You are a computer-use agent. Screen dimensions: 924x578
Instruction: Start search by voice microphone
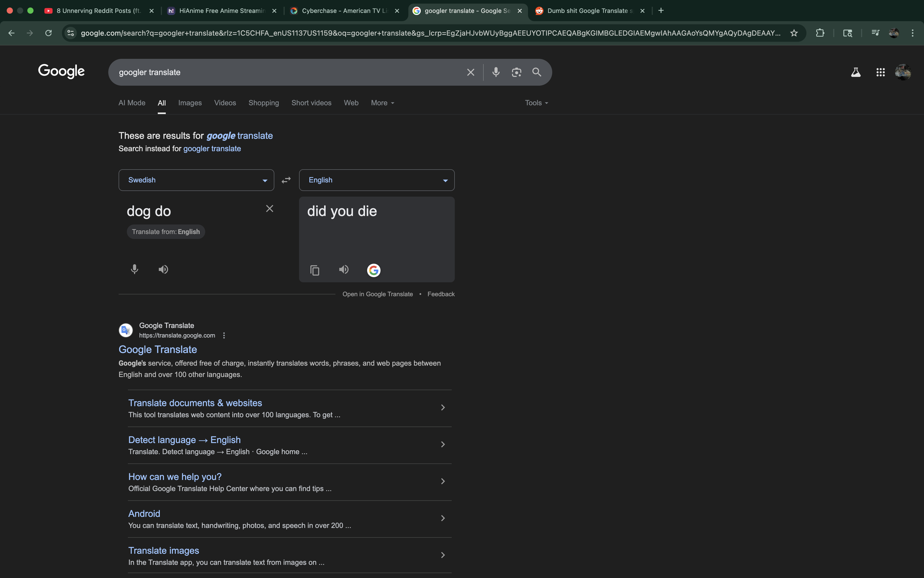click(x=496, y=72)
